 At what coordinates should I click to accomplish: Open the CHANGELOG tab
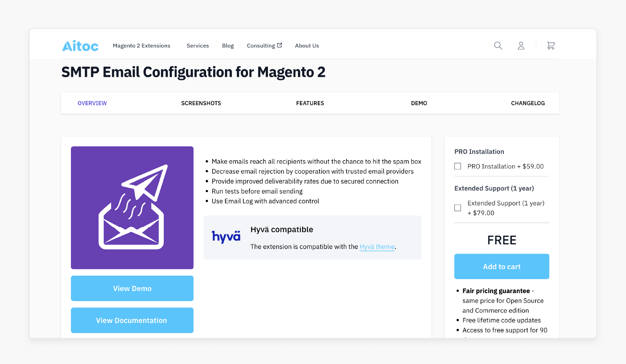[x=528, y=103]
